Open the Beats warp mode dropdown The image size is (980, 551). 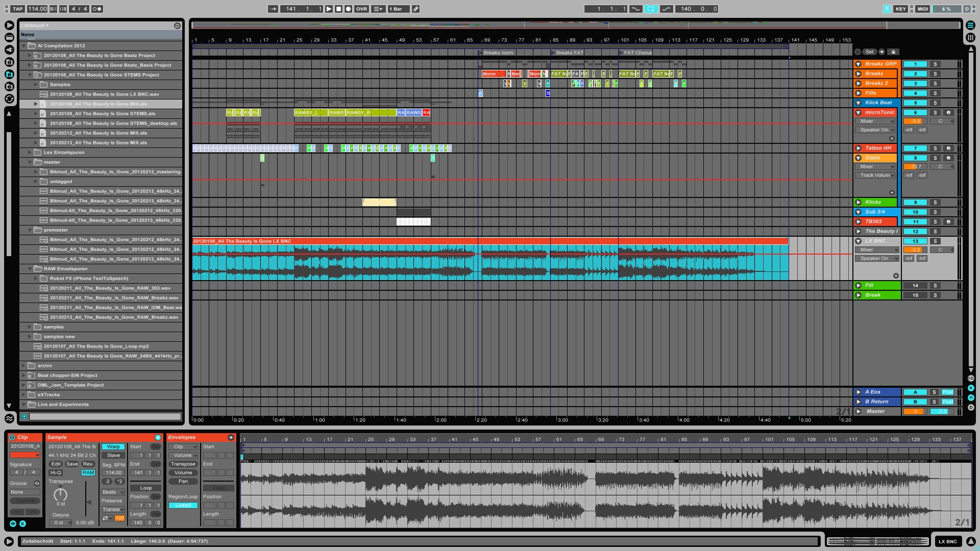coord(113,492)
